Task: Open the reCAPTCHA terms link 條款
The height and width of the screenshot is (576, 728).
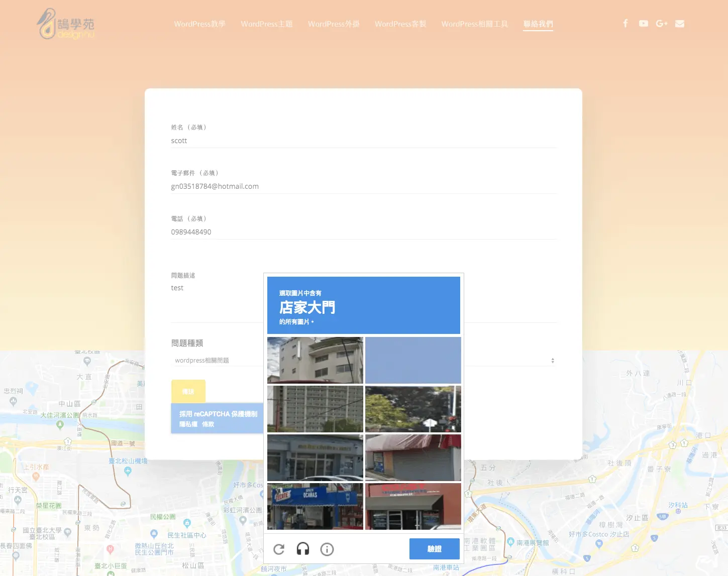Action: [x=208, y=424]
